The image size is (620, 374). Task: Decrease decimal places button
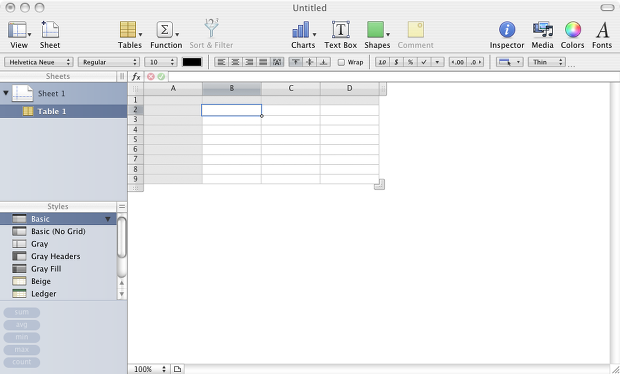(457, 62)
